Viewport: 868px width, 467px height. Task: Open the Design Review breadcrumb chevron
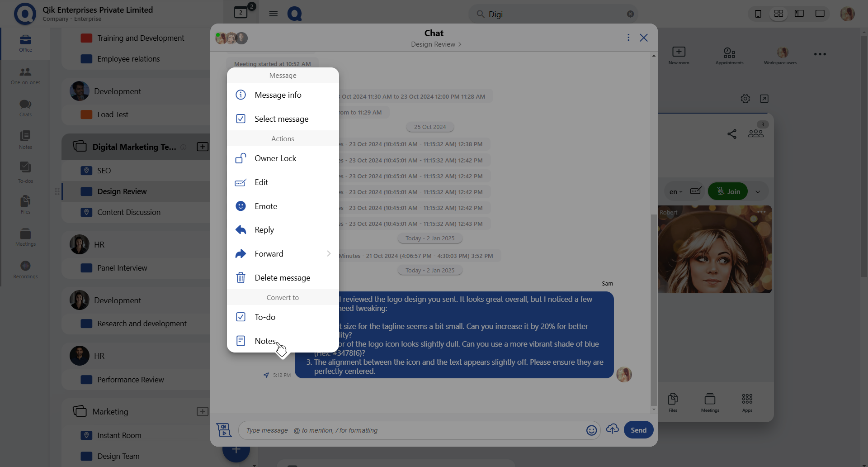(460, 44)
